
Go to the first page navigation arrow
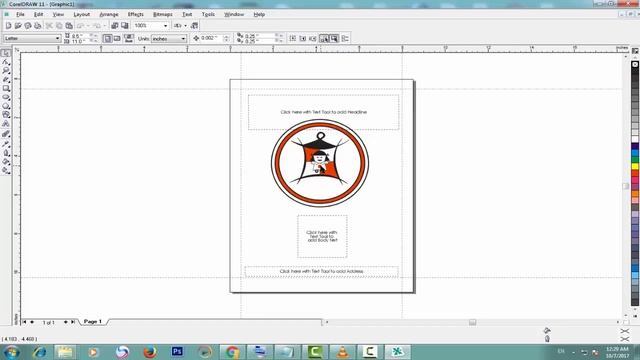point(24,322)
